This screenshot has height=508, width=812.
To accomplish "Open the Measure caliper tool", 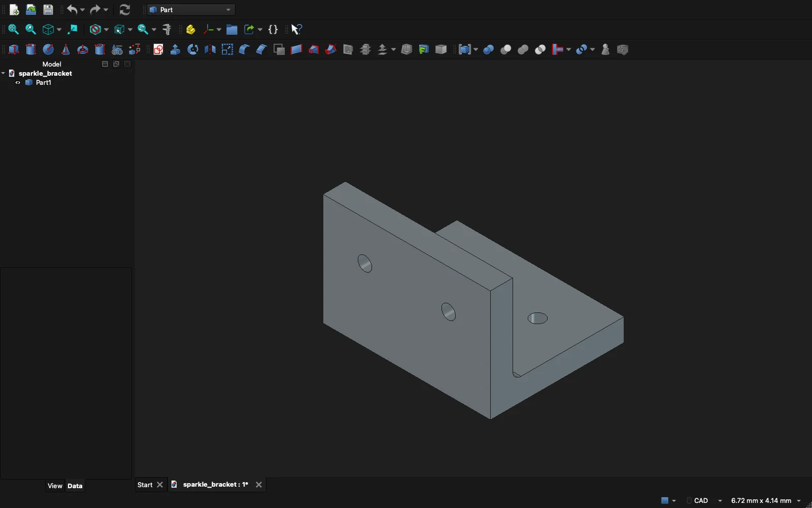I will (167, 29).
